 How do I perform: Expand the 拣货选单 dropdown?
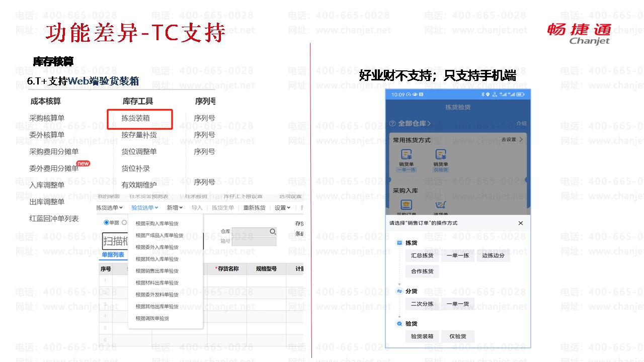pyautogui.click(x=109, y=208)
